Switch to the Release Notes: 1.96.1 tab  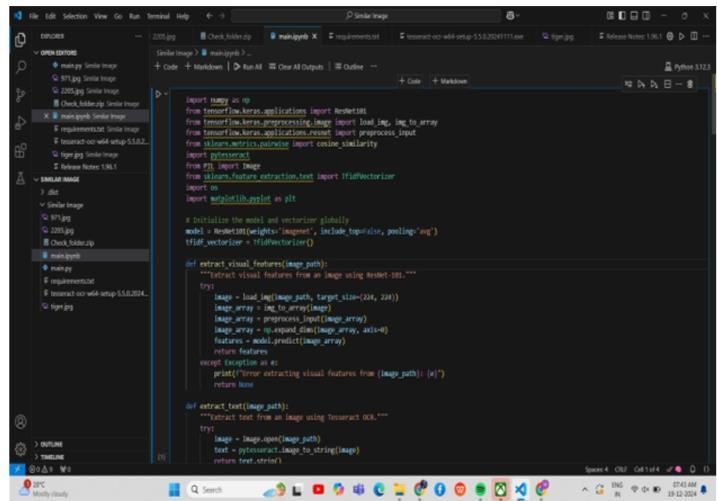(630, 36)
